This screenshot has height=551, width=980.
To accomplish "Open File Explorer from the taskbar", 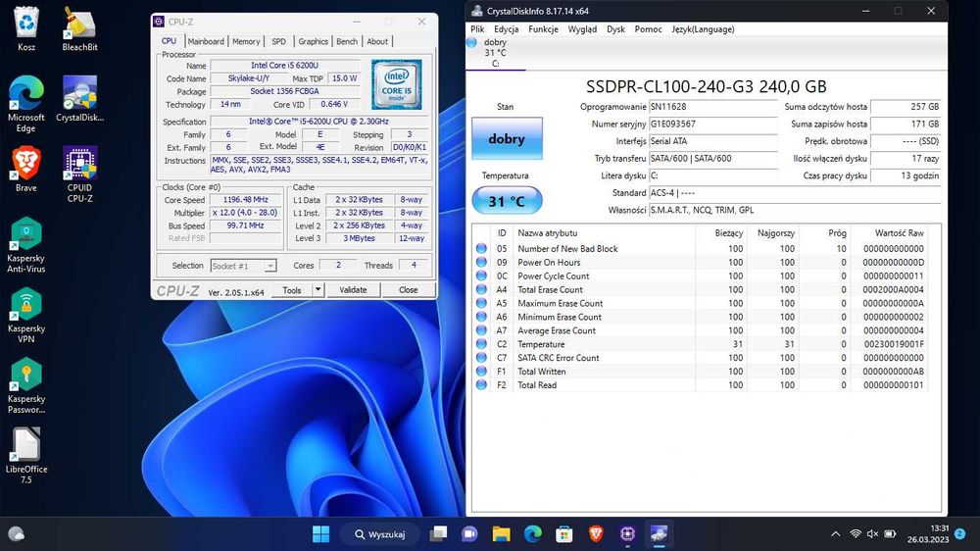I will click(501, 533).
